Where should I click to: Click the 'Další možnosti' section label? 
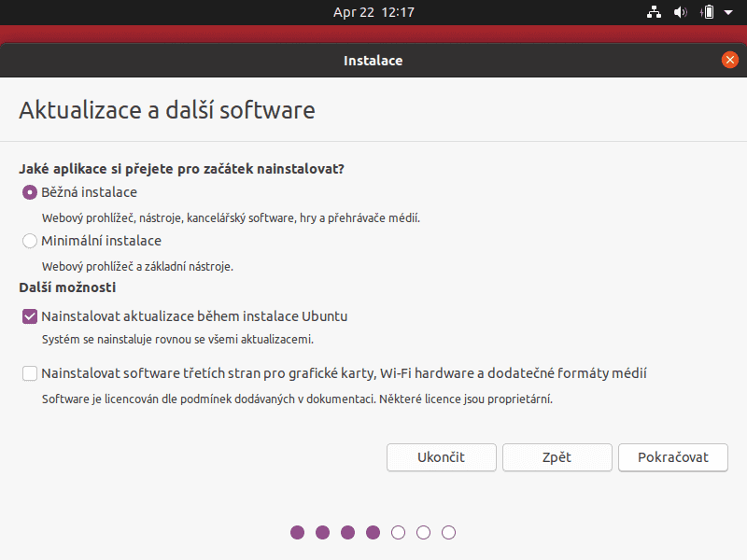[x=67, y=287]
